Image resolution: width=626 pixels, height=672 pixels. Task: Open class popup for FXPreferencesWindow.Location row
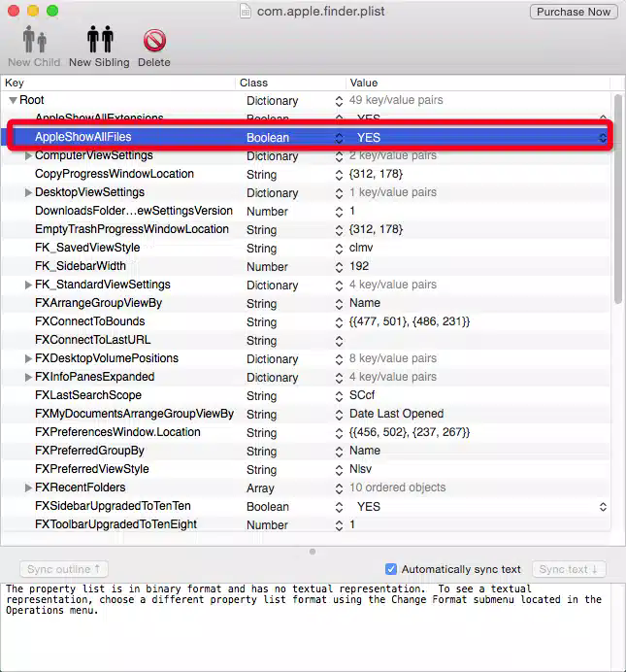339,433
